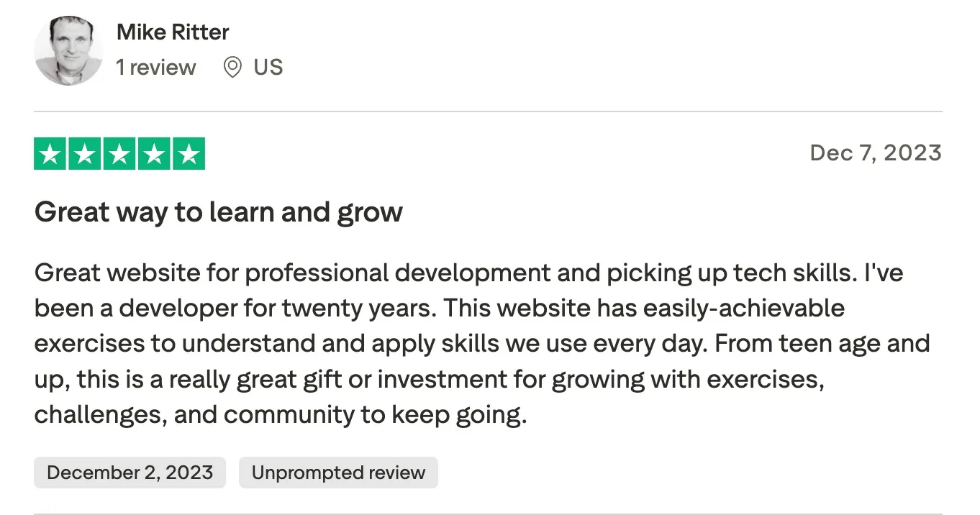980x515 pixels.
Task: Select the fifth star in the rating
Action: coord(190,152)
